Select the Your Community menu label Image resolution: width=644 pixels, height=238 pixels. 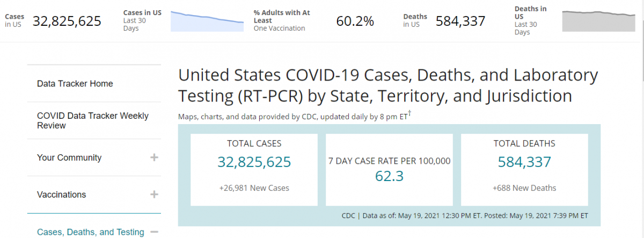click(x=69, y=157)
